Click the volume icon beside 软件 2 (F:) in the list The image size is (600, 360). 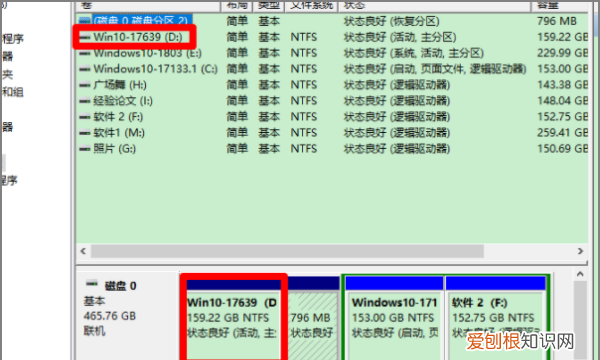tap(85, 117)
